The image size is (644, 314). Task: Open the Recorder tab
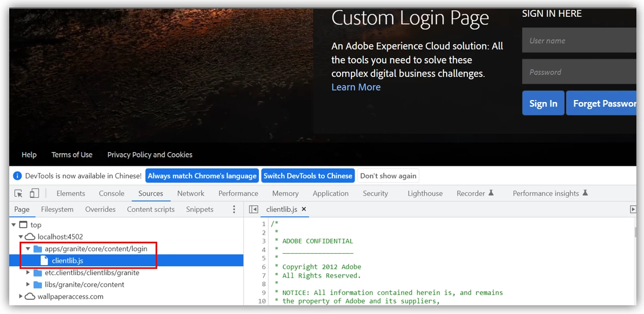pos(475,193)
